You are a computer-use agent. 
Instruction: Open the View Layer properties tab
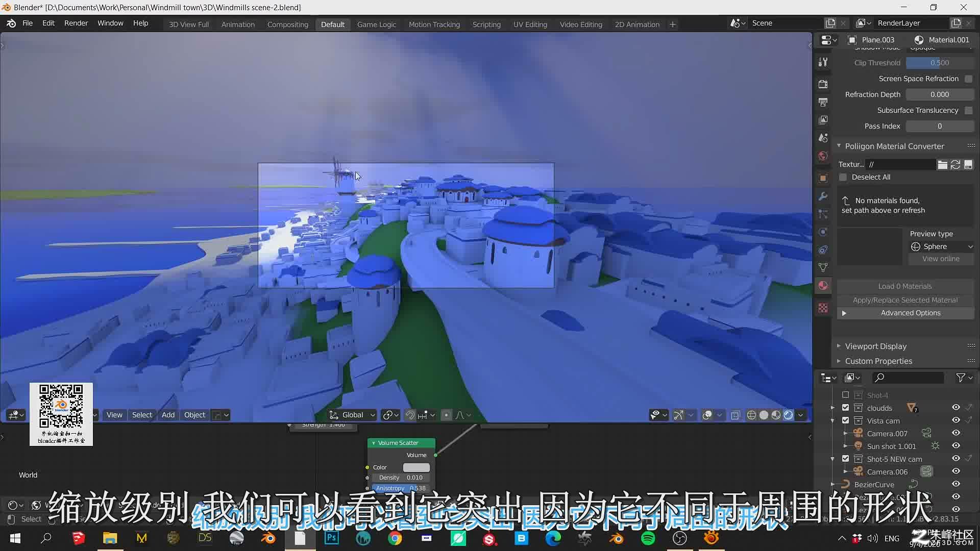coord(823,120)
